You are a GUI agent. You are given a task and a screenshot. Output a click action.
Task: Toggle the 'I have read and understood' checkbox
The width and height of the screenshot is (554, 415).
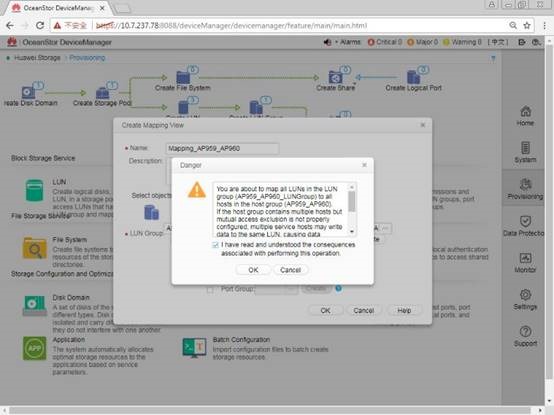tap(215, 245)
